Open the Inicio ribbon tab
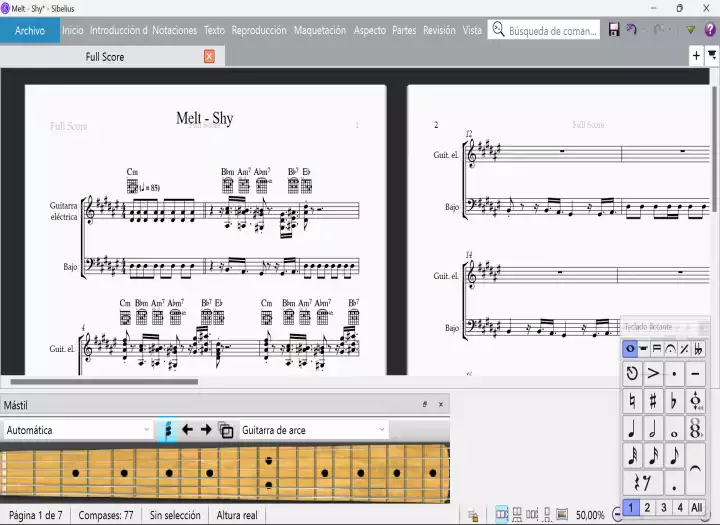The height and width of the screenshot is (525, 720). pyautogui.click(x=73, y=30)
